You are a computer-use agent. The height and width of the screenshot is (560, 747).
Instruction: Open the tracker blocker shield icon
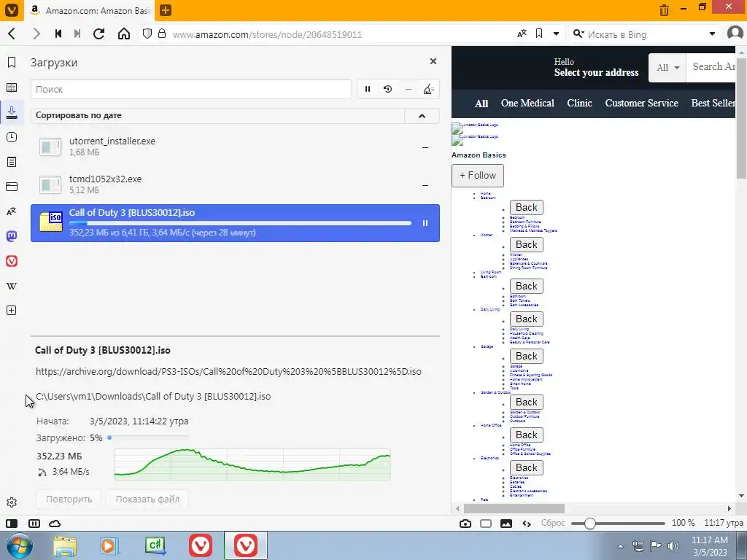coord(147,34)
